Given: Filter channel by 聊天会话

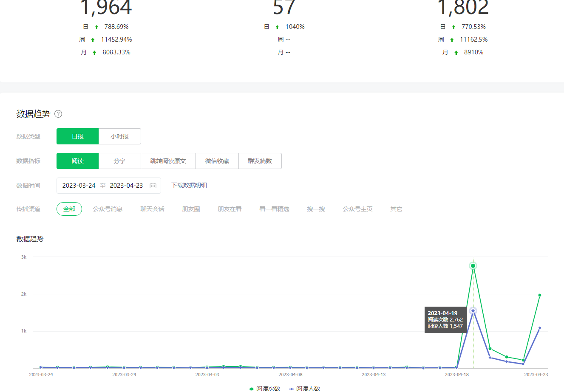Looking at the screenshot, I should pyautogui.click(x=152, y=209).
